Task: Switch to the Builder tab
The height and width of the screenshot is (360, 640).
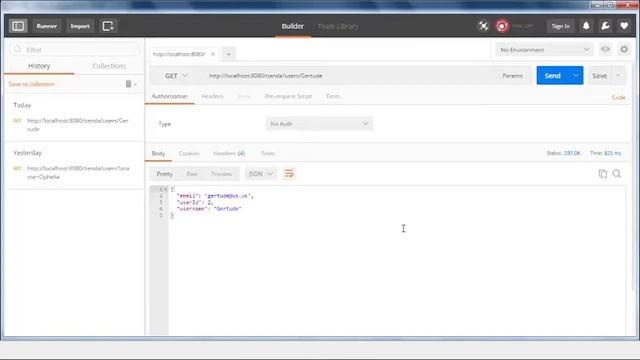Action: [x=293, y=26]
